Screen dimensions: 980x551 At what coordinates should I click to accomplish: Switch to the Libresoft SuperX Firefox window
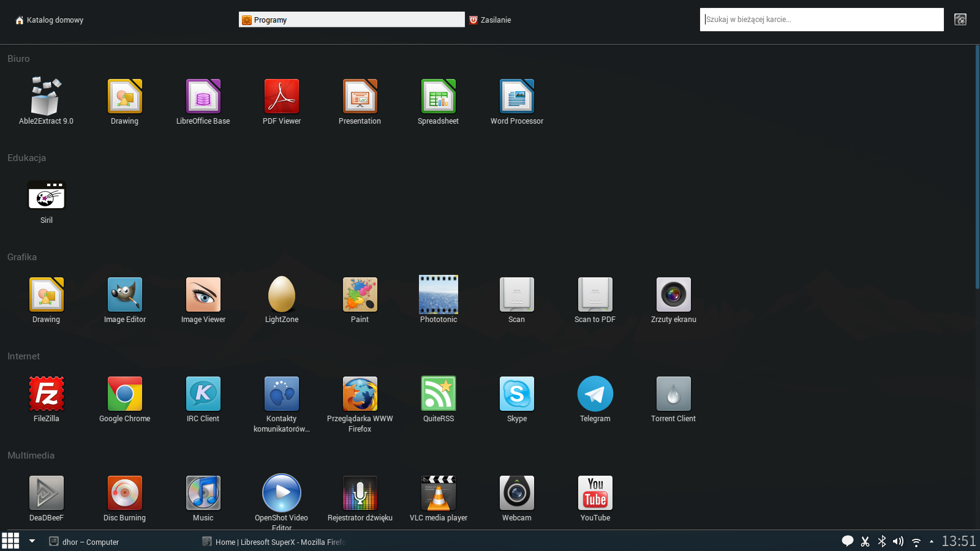tap(274, 542)
